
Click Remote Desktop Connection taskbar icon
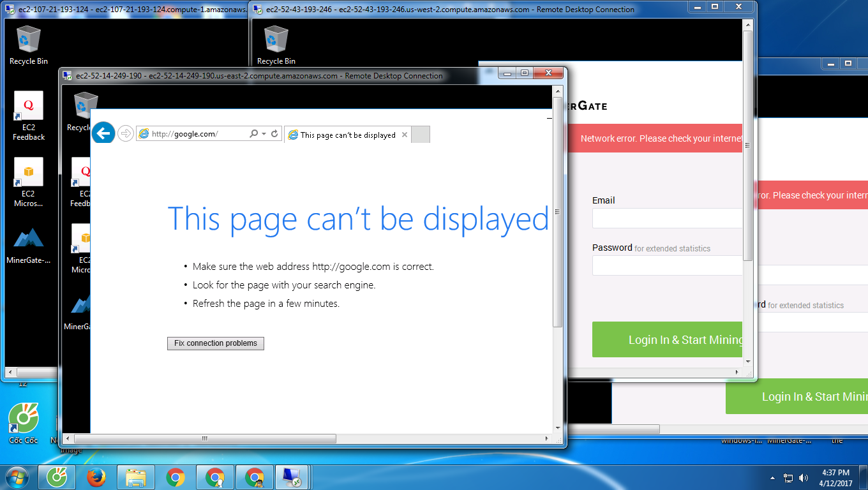[294, 477]
